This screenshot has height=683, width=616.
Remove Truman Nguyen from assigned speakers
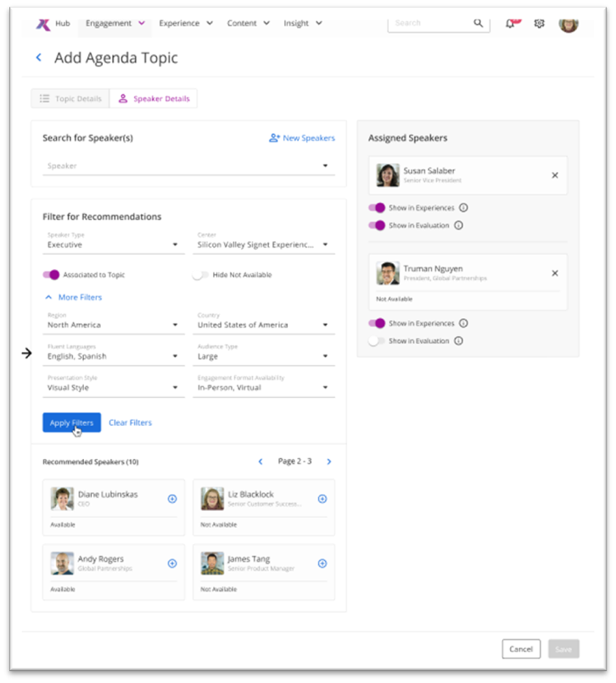[x=555, y=273]
